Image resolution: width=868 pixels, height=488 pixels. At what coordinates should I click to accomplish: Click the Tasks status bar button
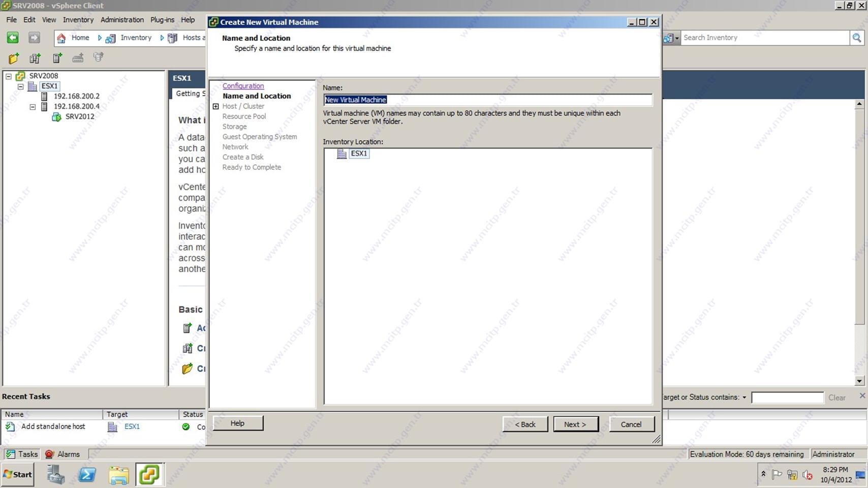[21, 454]
